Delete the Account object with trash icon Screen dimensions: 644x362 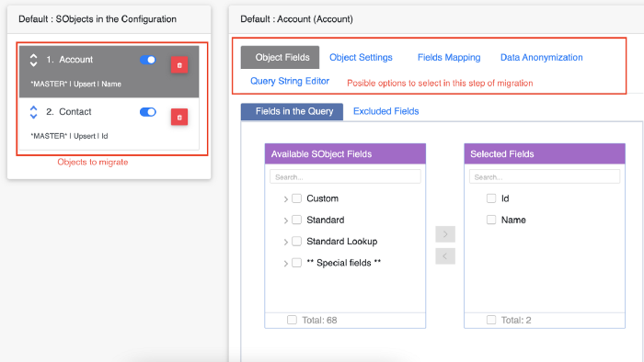[x=179, y=65]
